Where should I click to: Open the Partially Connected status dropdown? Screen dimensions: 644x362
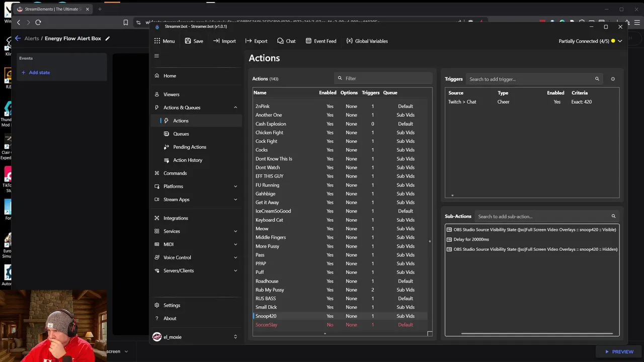(x=590, y=41)
